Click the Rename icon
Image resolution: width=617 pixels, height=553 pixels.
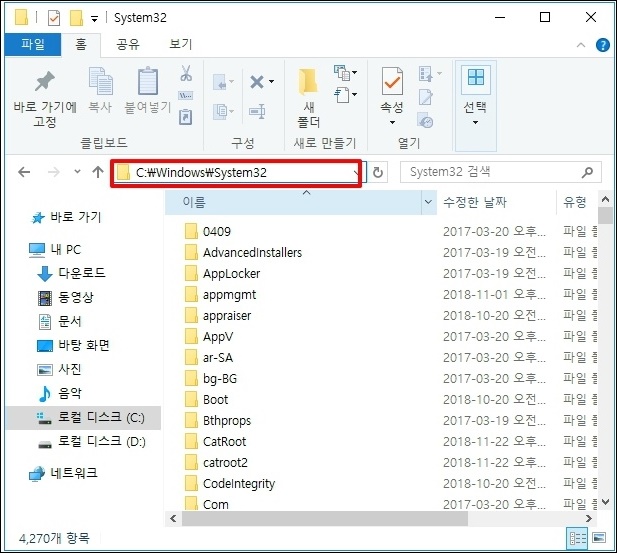click(257, 112)
